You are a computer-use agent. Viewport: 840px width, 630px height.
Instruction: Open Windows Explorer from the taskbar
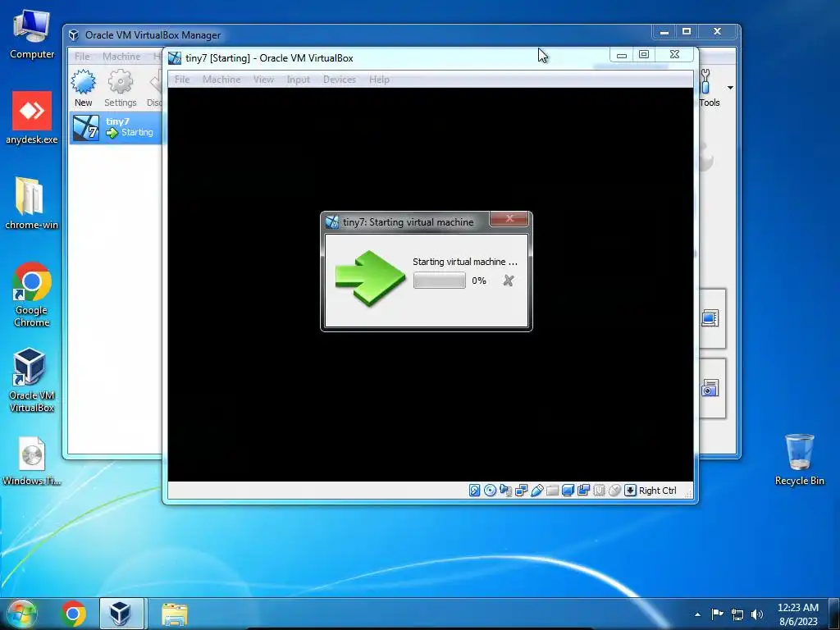(175, 614)
